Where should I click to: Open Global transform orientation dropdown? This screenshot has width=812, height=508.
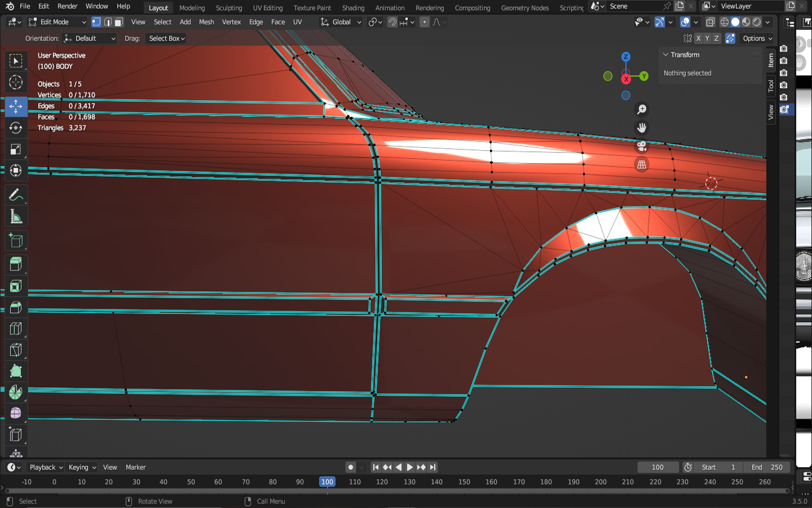pos(341,22)
